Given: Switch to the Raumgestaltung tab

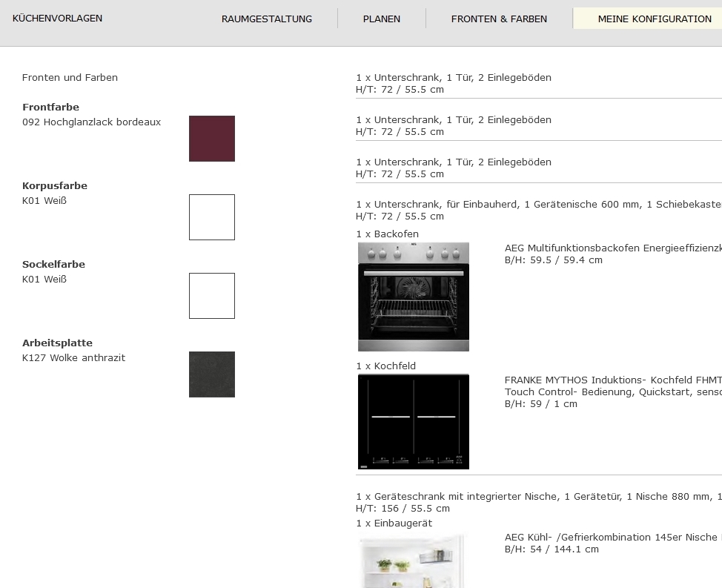Looking at the screenshot, I should (267, 19).
